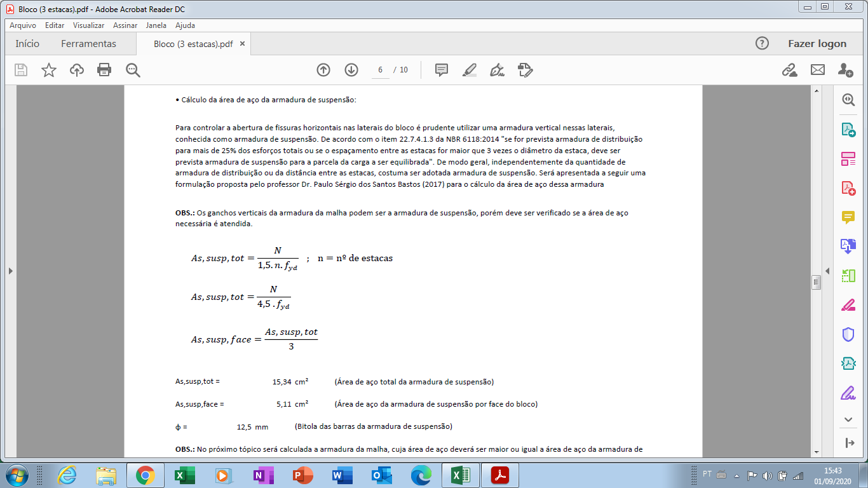Upload the file to cloud storage
Screen dimensions: 868x488
(77, 70)
